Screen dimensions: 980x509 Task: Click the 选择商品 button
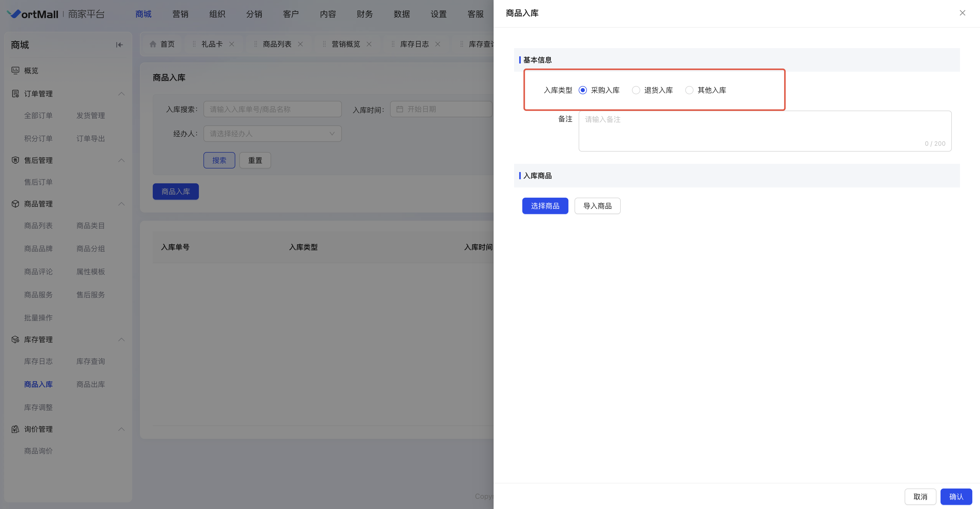pos(545,206)
